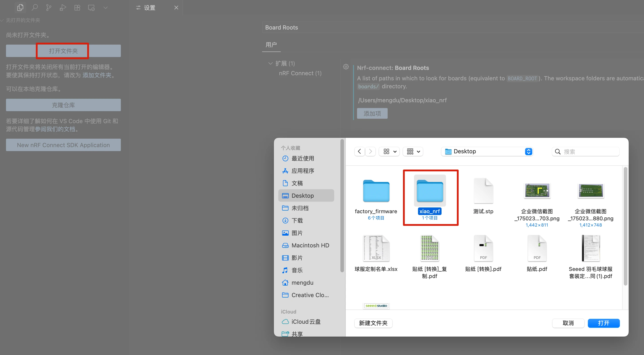Click the blue 打开 button
The image size is (644, 355).
click(603, 323)
